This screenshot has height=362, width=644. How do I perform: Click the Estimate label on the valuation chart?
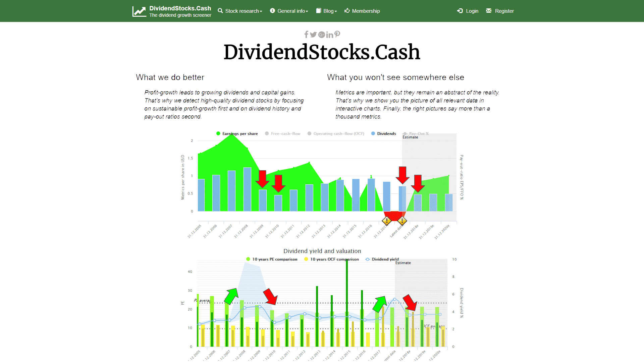pos(403,263)
